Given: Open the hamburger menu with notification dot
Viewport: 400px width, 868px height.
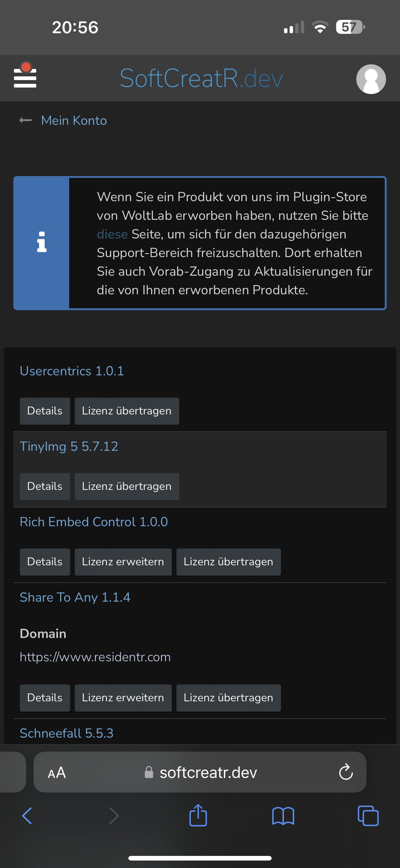Looking at the screenshot, I should [x=25, y=77].
